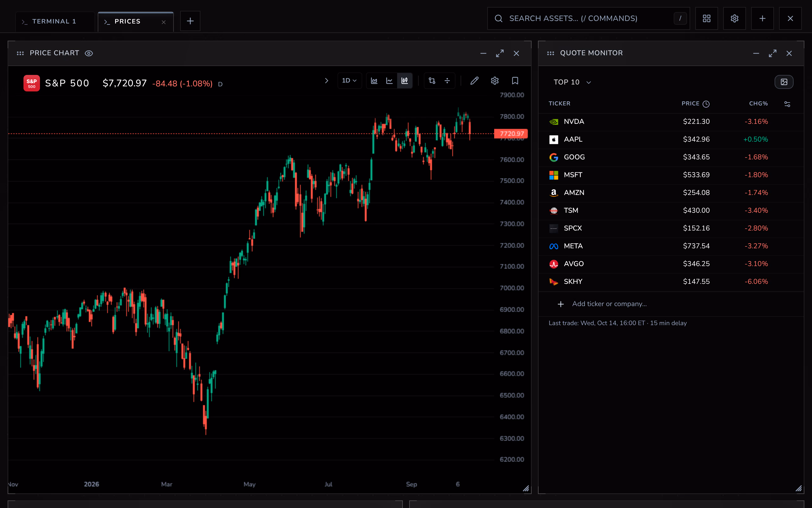Expand the Quote Monitor panel to fullscreen
Screen dimensions: 812x508
click(773, 53)
